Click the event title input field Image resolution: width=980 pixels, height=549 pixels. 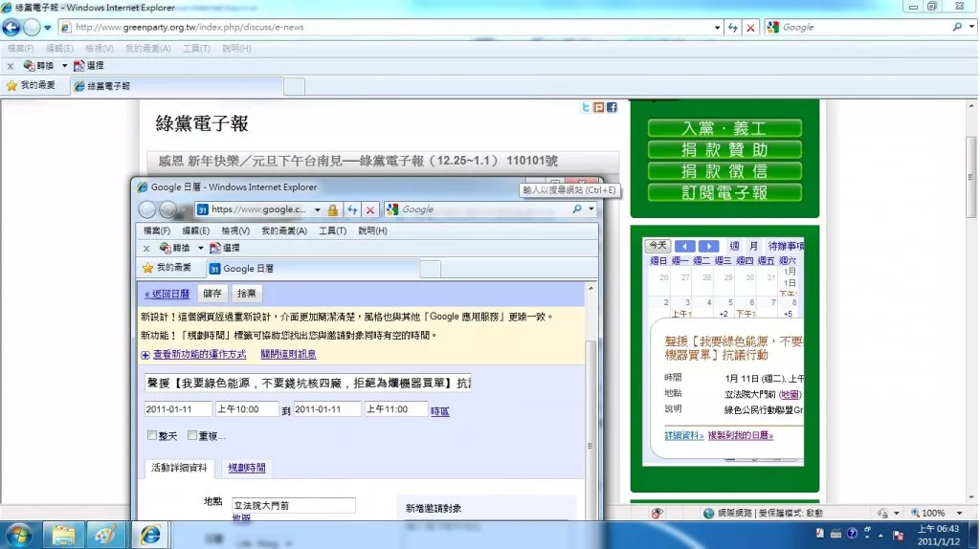coord(308,383)
